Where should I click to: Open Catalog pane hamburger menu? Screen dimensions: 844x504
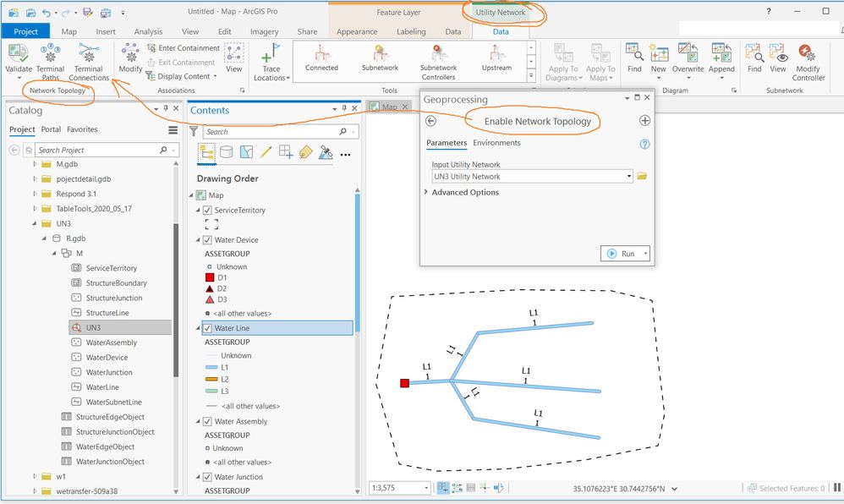point(173,129)
